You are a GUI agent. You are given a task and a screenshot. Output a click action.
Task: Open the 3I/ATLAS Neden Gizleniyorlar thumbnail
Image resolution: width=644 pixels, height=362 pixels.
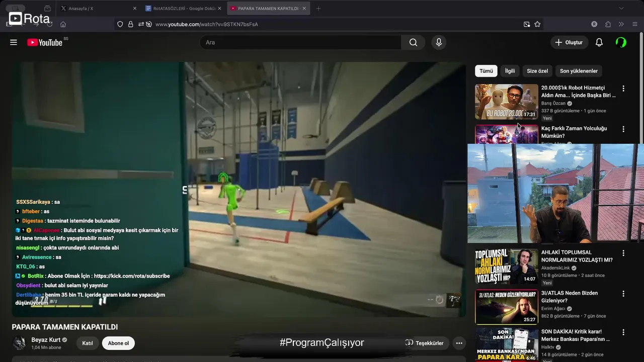tap(506, 307)
